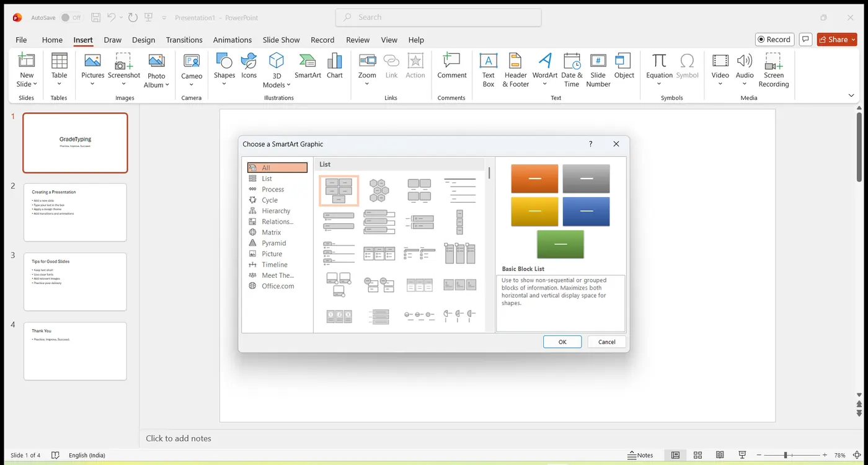Switch to Reading View in status bar
The image size is (868, 465).
point(720,455)
